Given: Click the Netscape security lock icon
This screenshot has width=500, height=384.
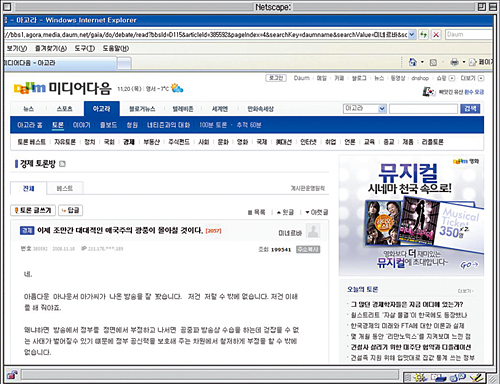Looking at the screenshot, I should click(x=12, y=375).
